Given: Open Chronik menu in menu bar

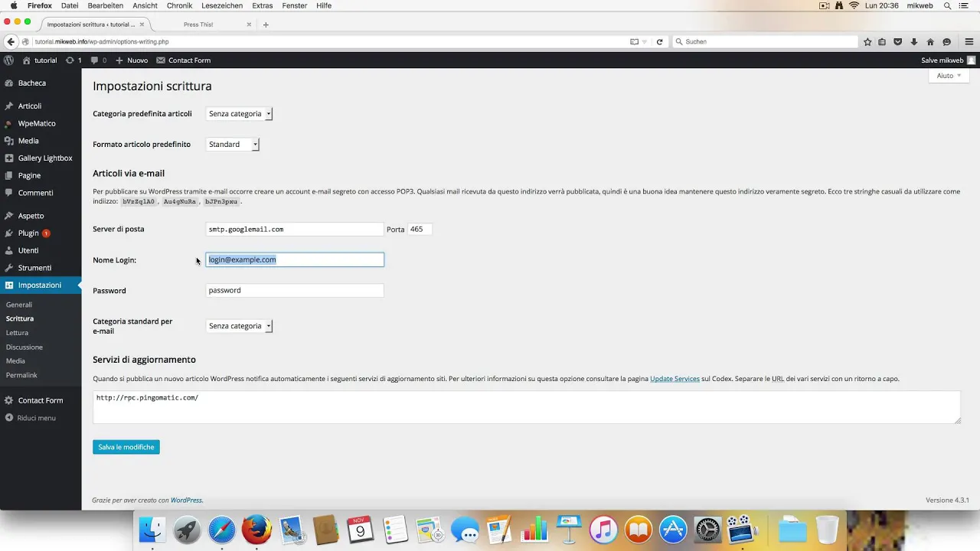Looking at the screenshot, I should pos(179,5).
